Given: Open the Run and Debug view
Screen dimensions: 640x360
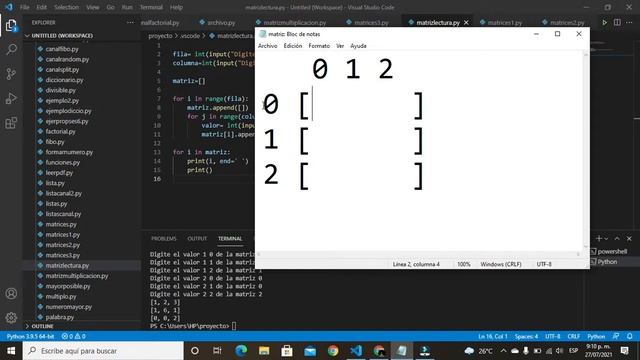Looking at the screenshot, I should pyautogui.click(x=11, y=98).
